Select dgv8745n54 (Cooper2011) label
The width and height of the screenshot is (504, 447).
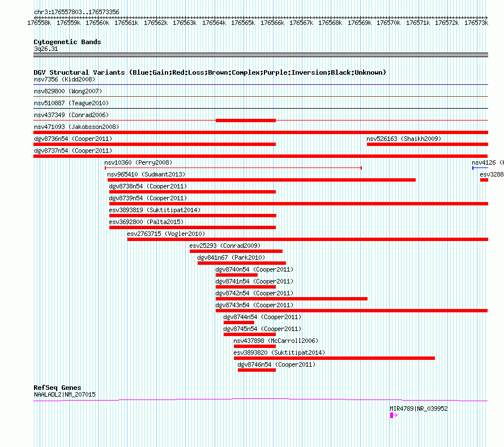pos(262,329)
